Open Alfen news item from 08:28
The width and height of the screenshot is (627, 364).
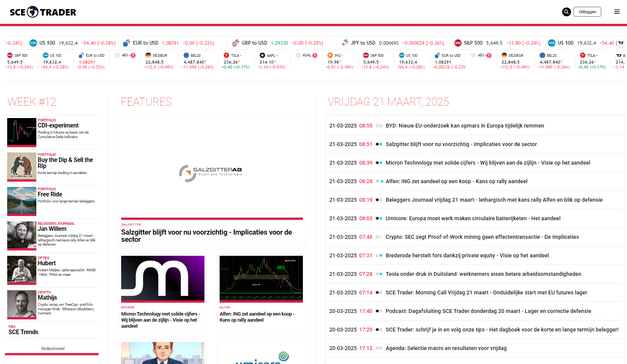(457, 181)
